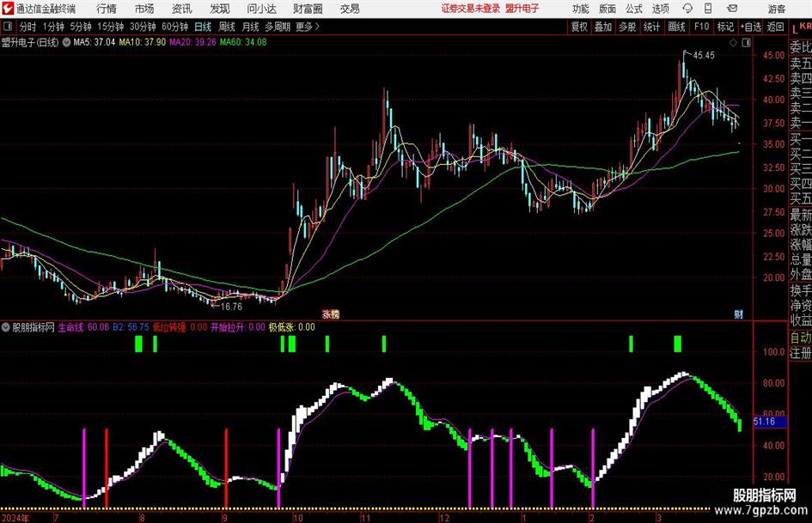Add stock via +自选 button
The width and height of the screenshot is (812, 523).
tap(750, 27)
